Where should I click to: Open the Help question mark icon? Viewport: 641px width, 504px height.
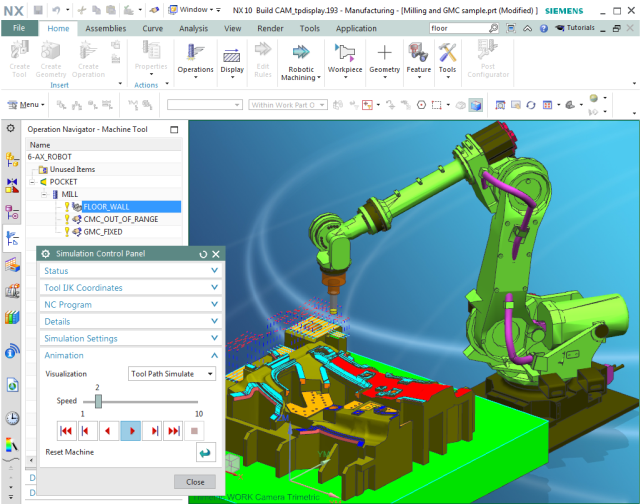pyautogui.click(x=543, y=28)
